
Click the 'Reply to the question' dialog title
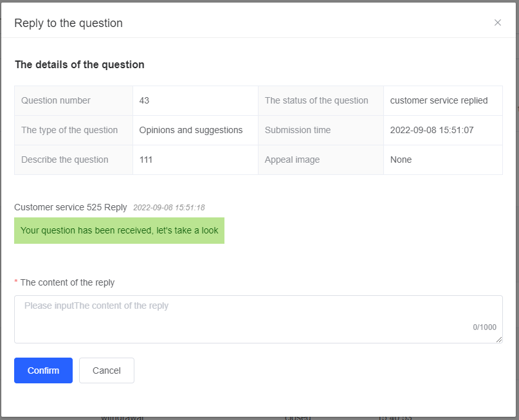click(68, 23)
